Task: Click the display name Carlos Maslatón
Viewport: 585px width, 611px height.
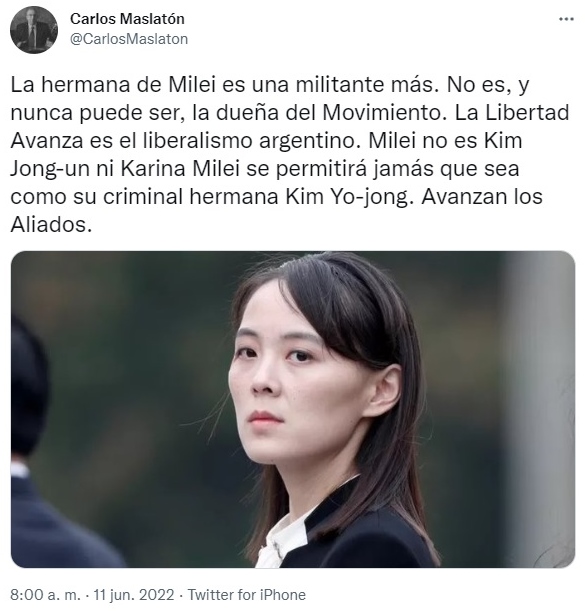Action: point(127,19)
